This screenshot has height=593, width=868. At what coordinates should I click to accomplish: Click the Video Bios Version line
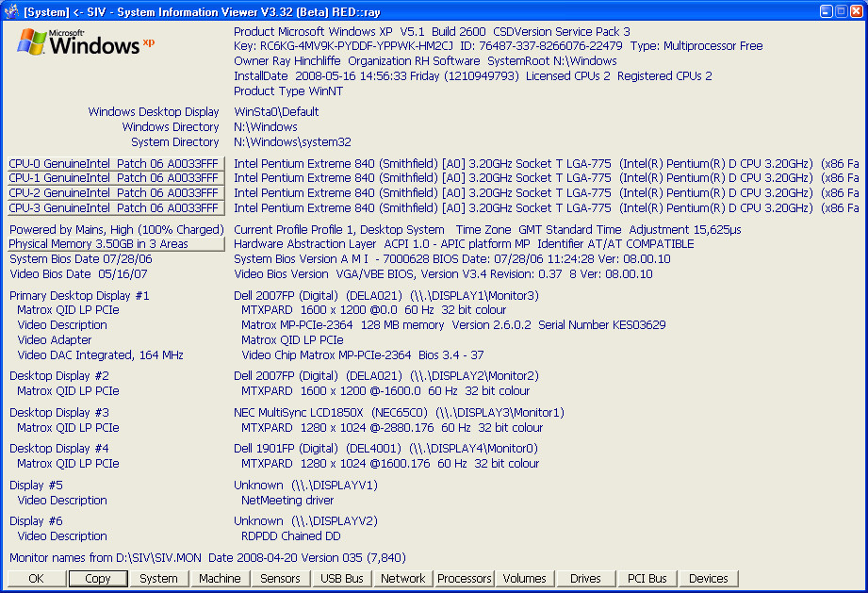tap(443, 273)
